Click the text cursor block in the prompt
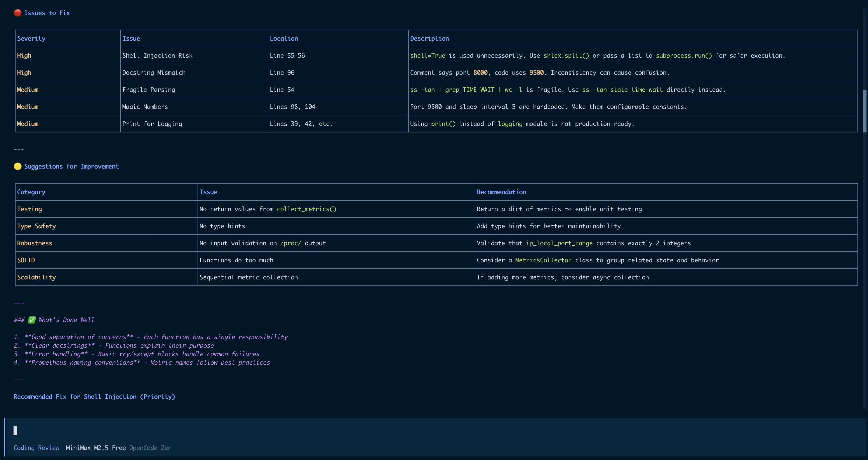The image size is (868, 460). click(15, 430)
